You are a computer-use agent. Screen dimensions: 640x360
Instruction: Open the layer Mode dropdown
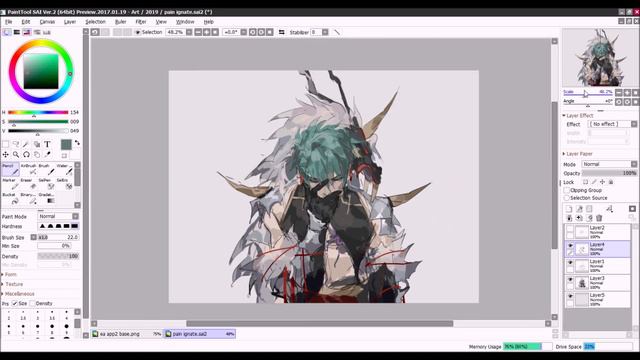[x=609, y=164]
